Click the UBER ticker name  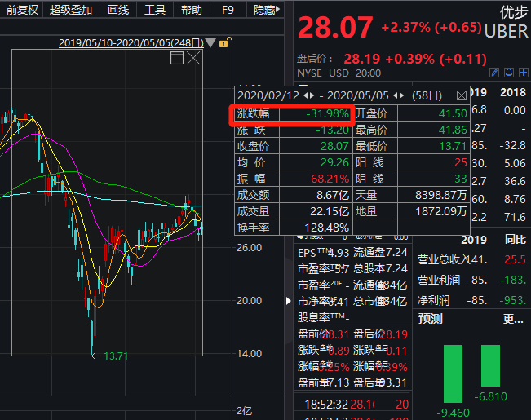point(506,31)
